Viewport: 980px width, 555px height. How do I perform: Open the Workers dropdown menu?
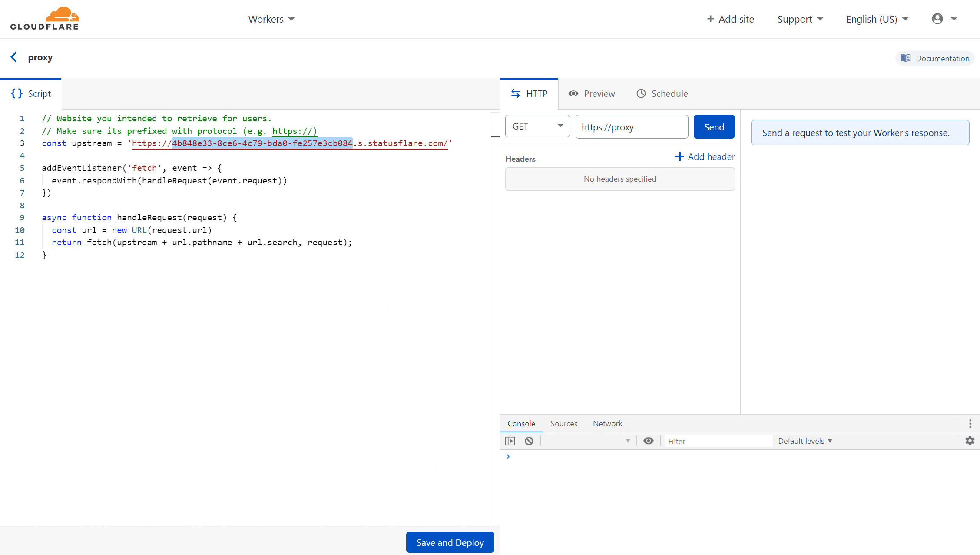[x=271, y=19]
